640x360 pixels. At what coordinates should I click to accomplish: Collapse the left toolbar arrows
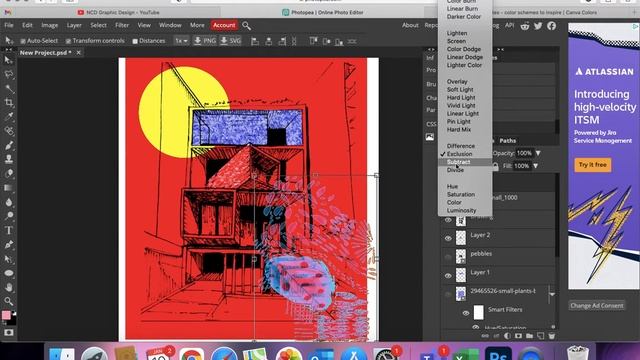(9, 49)
